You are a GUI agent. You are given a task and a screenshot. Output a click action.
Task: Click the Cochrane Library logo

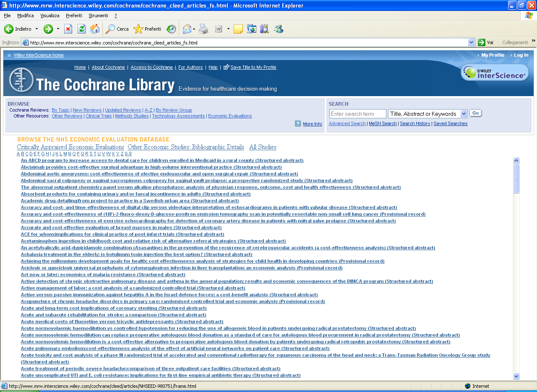[21, 80]
